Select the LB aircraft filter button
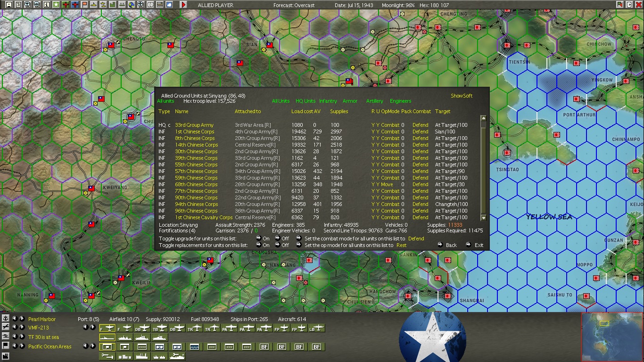Screen dimensions: 644x362 point(316,328)
